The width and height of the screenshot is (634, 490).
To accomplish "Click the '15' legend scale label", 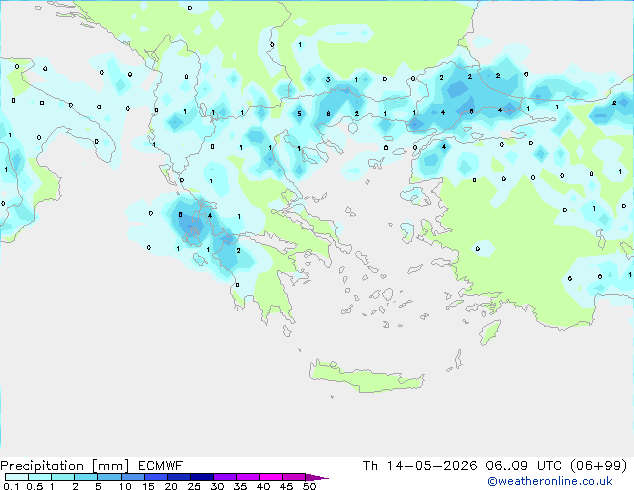I will tap(148, 486).
